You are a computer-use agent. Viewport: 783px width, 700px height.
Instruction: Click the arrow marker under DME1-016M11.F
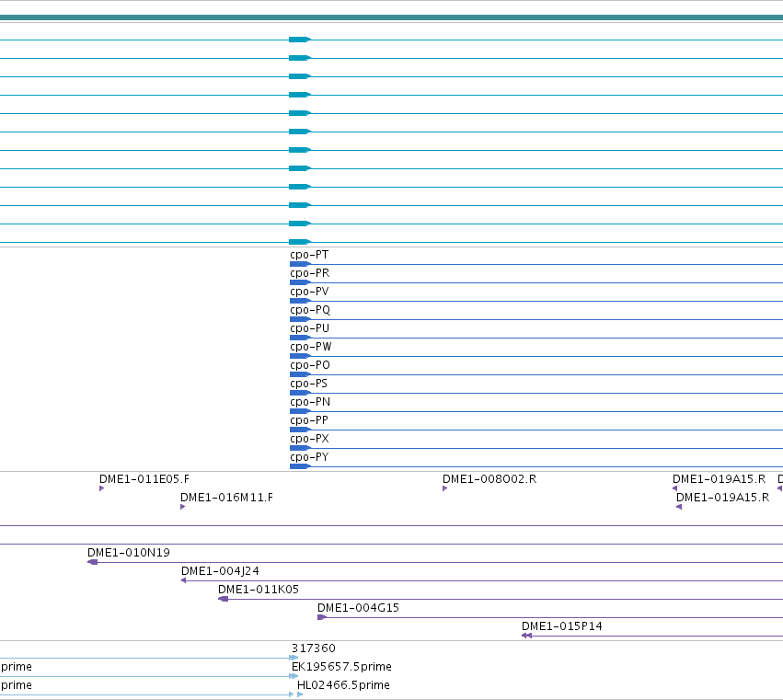point(182,507)
